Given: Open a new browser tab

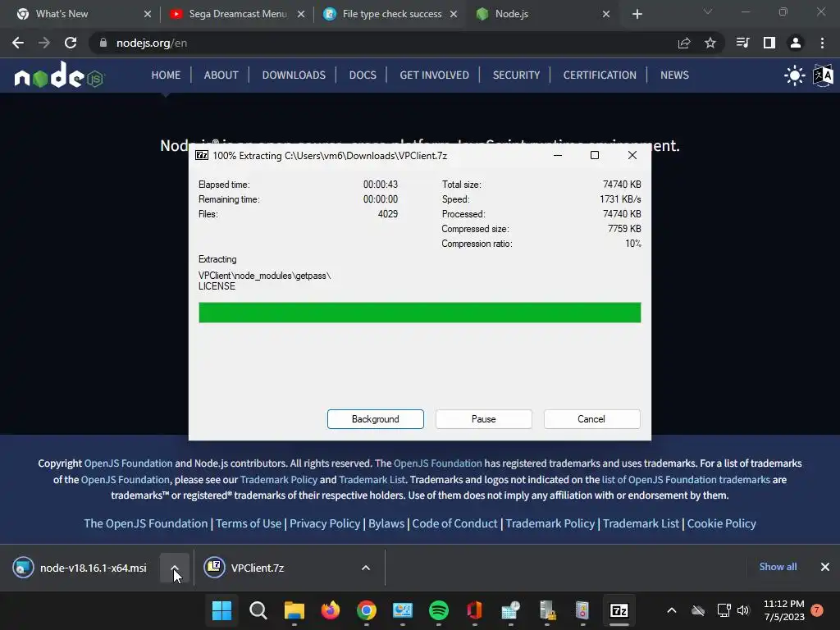Looking at the screenshot, I should pos(637,14).
